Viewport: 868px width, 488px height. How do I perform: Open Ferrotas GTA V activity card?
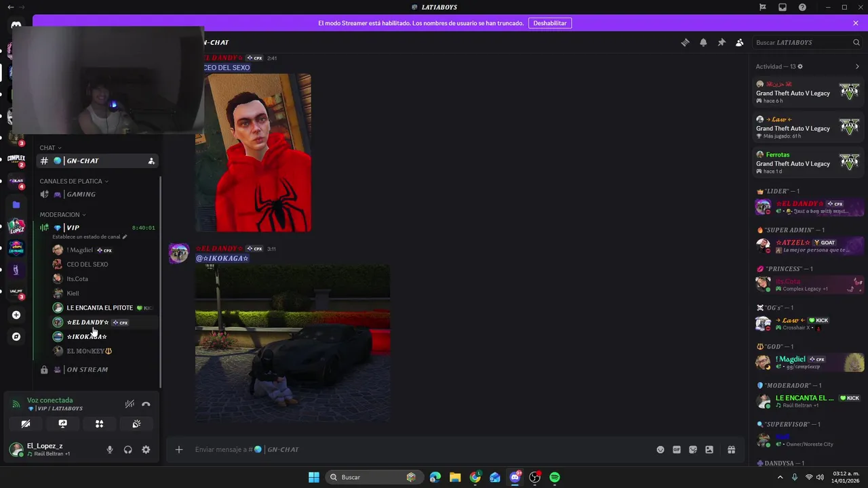[808, 163]
